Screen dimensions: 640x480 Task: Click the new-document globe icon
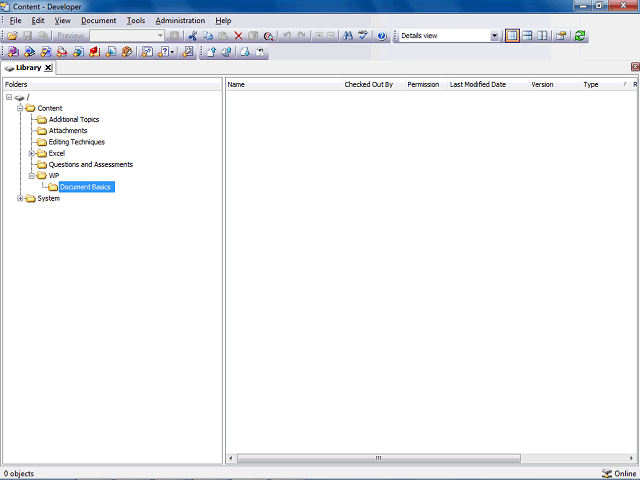(x=78, y=52)
